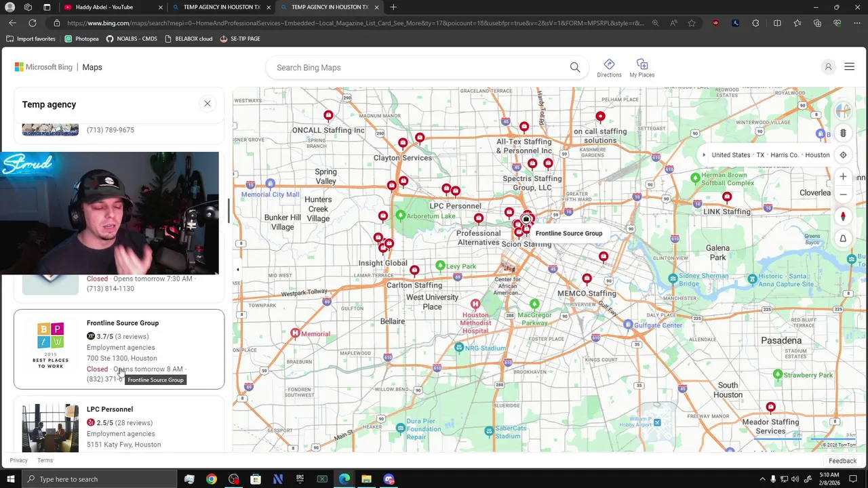The height and width of the screenshot is (488, 868).
Task: Open Google Chrome from the taskbar
Action: [x=212, y=479]
